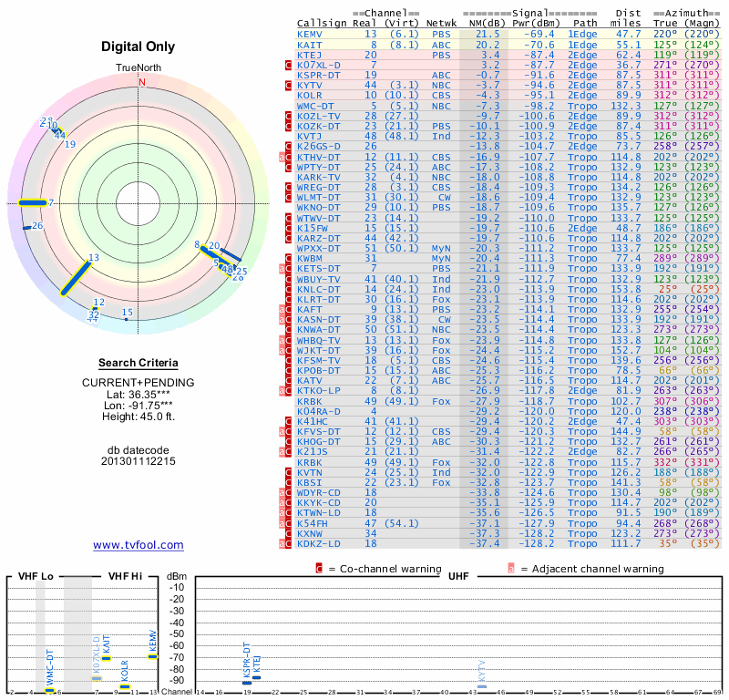Open the KTEJ station entry
Viewport: 729px width, 700px height.
(x=310, y=55)
